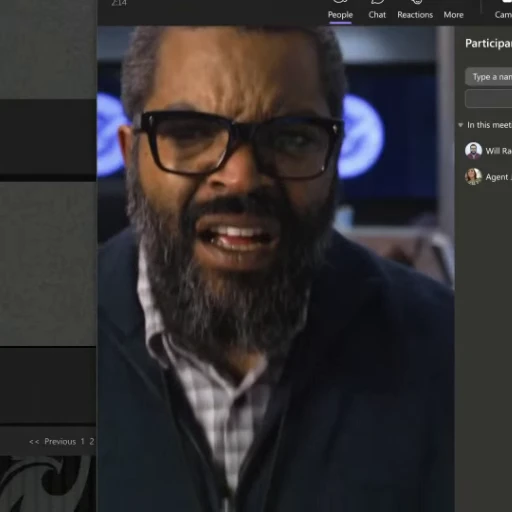The height and width of the screenshot is (512, 512).
Task: Open the meeting Chat
Action: (377, 10)
